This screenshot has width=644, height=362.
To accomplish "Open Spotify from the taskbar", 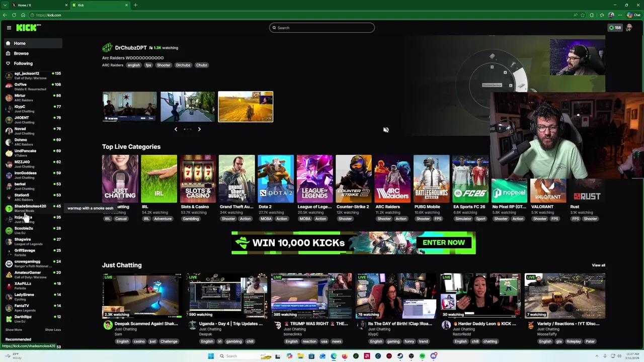I will point(422,356).
